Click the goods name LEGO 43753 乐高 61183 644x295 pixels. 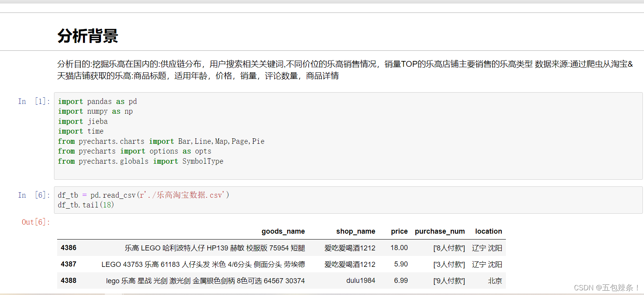(x=203, y=265)
